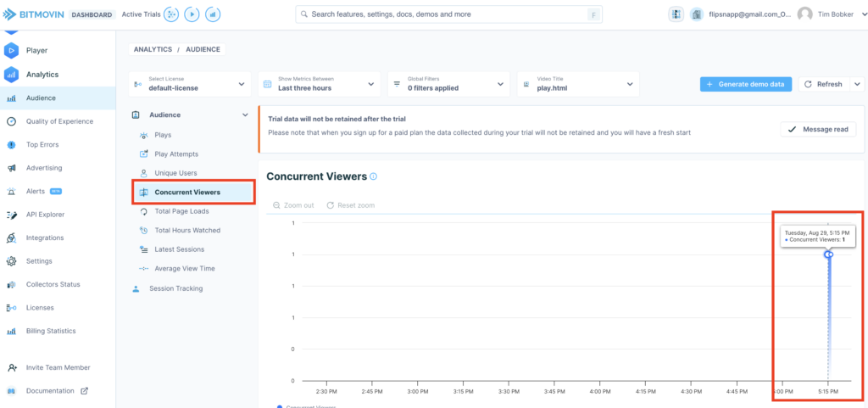Click Message read button

[x=818, y=129]
